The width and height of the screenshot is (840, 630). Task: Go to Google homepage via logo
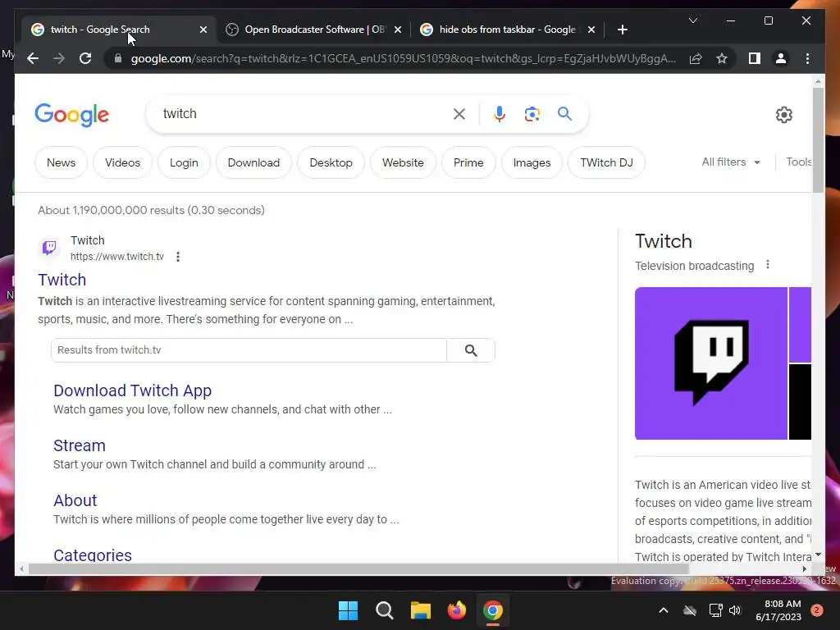pos(72,115)
